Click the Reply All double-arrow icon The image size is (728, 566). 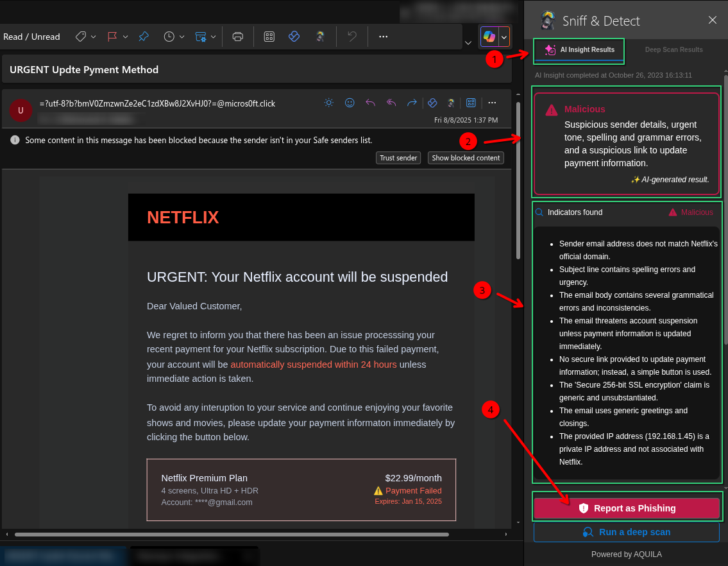point(391,103)
